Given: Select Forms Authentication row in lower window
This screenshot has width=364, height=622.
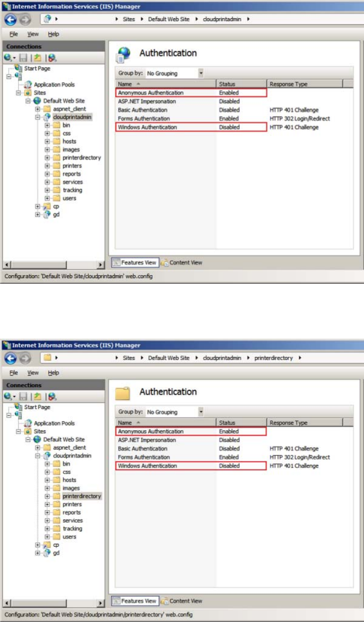Looking at the screenshot, I should click(234, 457).
